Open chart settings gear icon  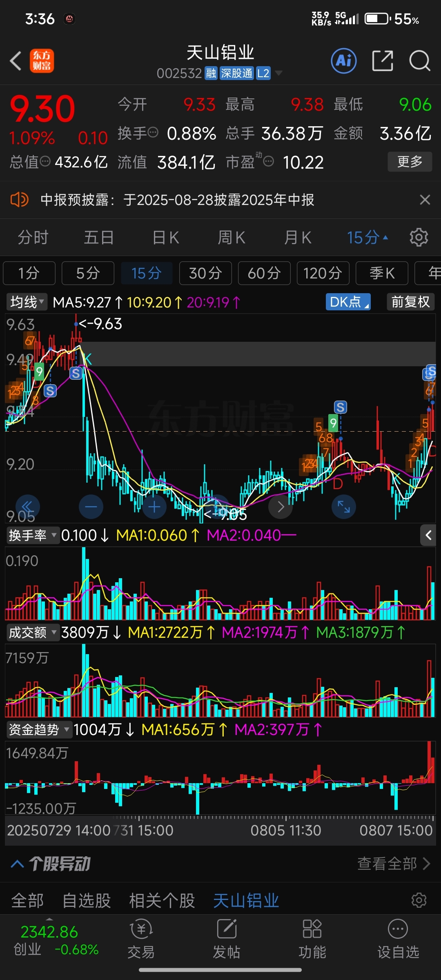point(419,237)
